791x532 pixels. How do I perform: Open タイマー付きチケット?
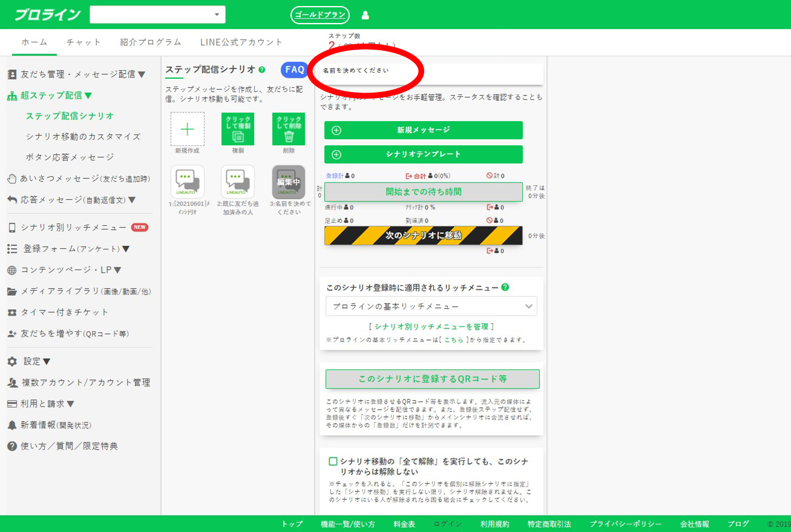point(58,312)
